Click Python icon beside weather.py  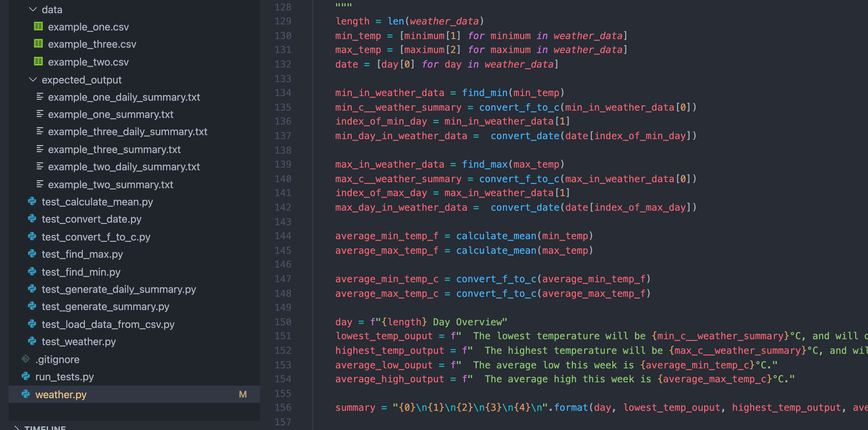pyautogui.click(x=26, y=394)
